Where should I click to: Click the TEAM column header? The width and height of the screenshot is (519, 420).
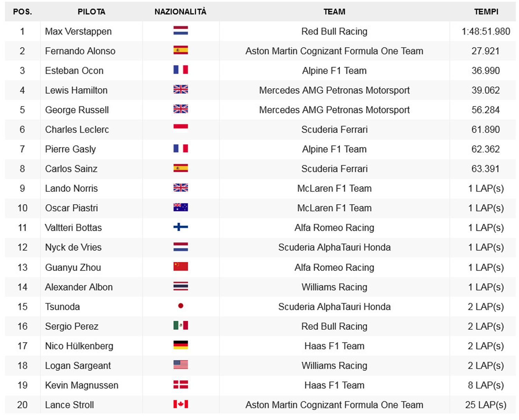pyautogui.click(x=334, y=12)
